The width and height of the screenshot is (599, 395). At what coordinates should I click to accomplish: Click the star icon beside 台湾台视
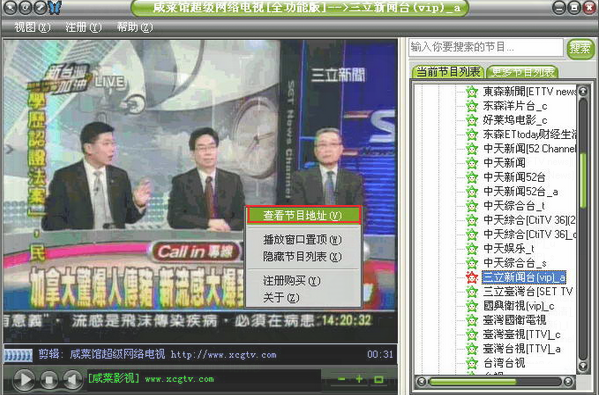472,363
